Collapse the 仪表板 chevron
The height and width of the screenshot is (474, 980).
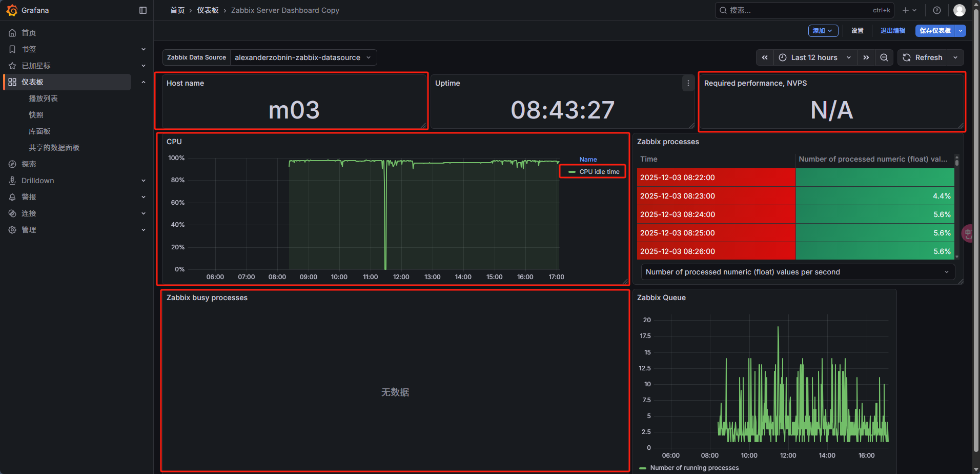(144, 82)
